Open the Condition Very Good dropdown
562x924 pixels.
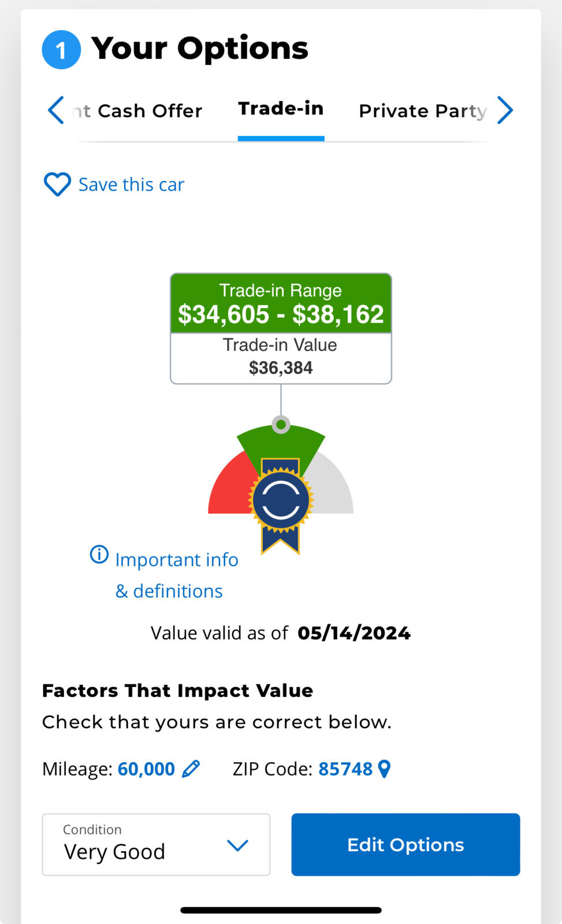tap(156, 844)
